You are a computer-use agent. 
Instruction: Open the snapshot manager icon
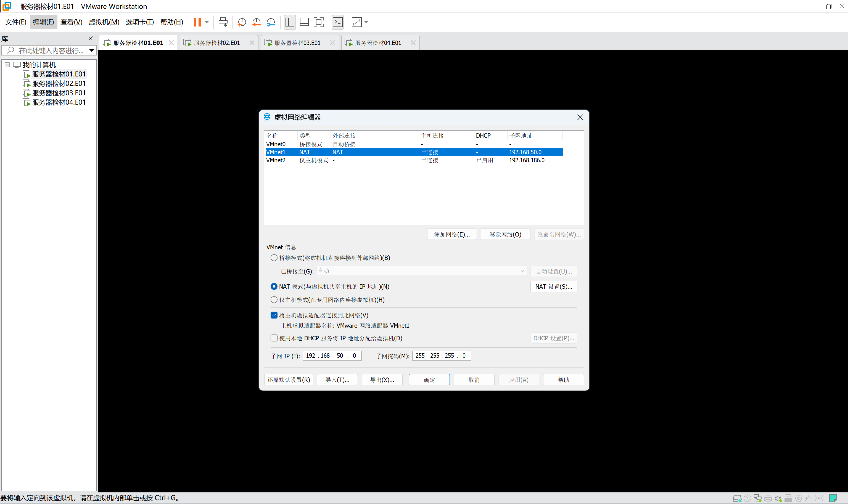pos(271,22)
